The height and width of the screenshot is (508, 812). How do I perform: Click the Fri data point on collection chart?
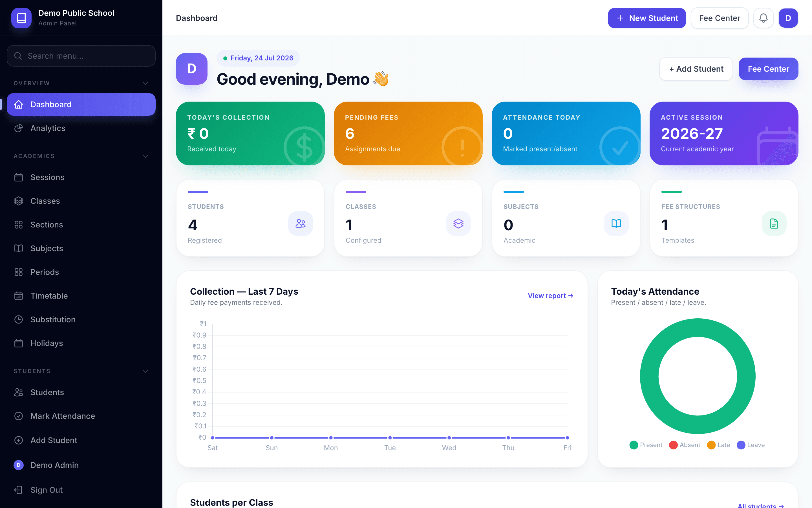(567, 438)
